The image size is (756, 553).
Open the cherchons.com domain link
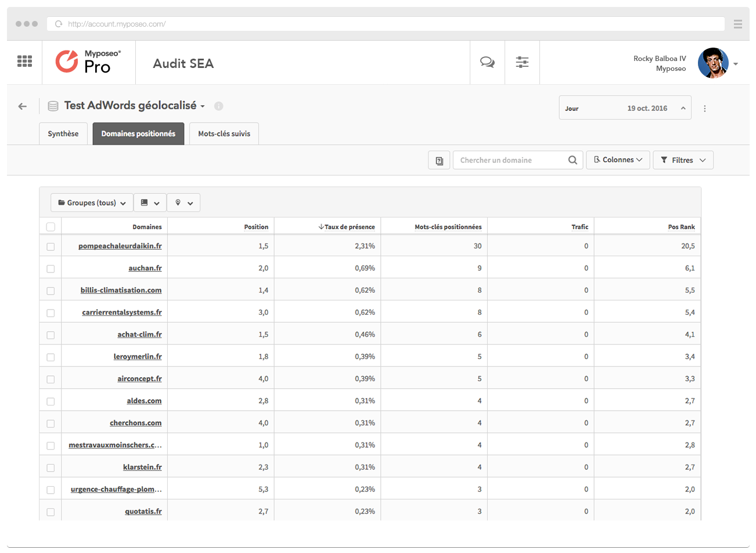click(136, 423)
